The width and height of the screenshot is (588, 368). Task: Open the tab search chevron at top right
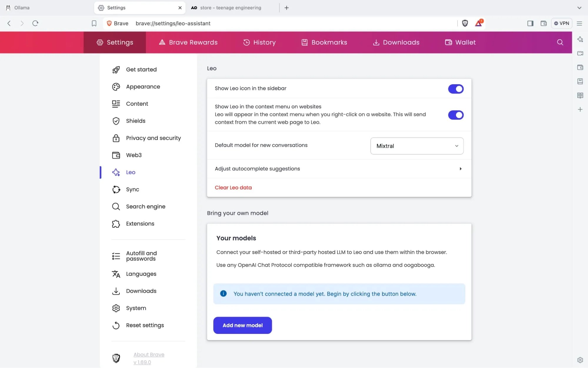pyautogui.click(x=579, y=8)
